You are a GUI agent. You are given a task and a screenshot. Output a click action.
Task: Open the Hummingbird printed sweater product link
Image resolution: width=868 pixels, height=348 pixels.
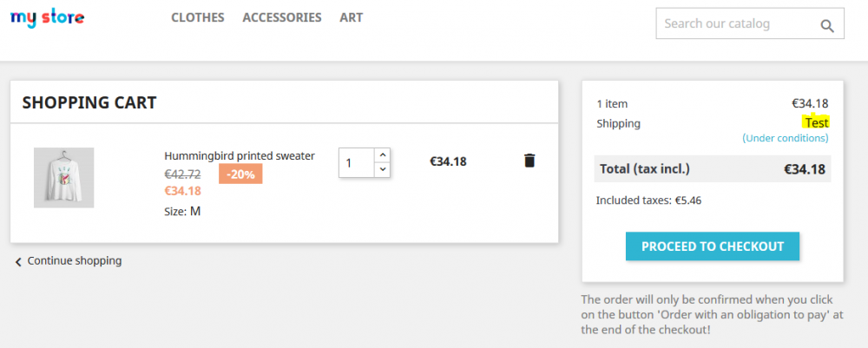[x=240, y=156]
